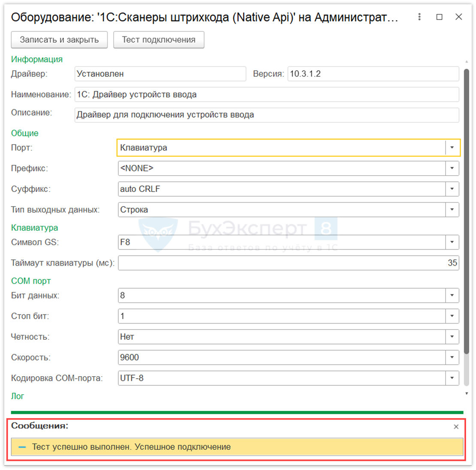Viewport: 476px width, 470px height.
Task: Maximize the equipment settings window
Action: point(439,17)
